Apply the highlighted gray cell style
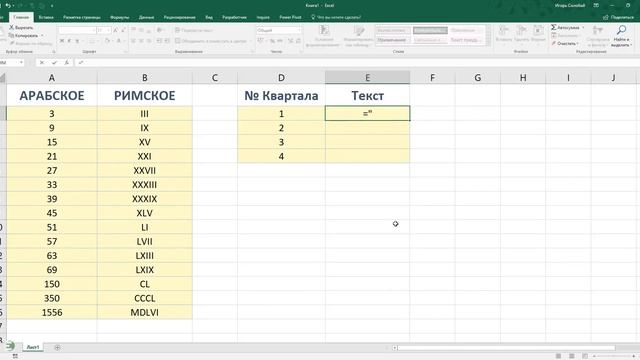The width and height of the screenshot is (640, 360). pyautogui.click(x=430, y=30)
